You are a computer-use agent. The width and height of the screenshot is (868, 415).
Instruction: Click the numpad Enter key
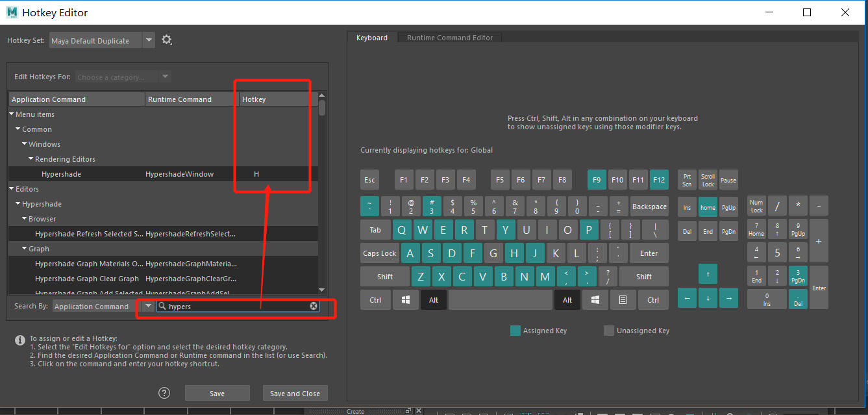819,287
